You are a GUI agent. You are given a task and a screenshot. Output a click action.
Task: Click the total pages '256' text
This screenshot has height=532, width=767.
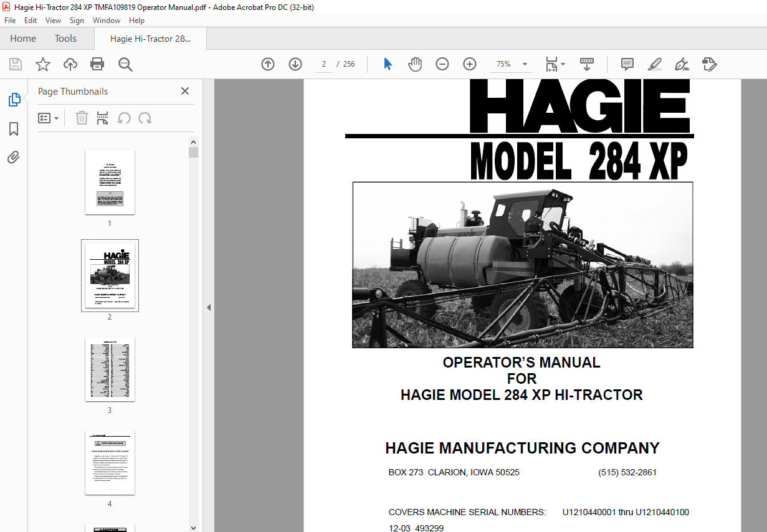349,64
